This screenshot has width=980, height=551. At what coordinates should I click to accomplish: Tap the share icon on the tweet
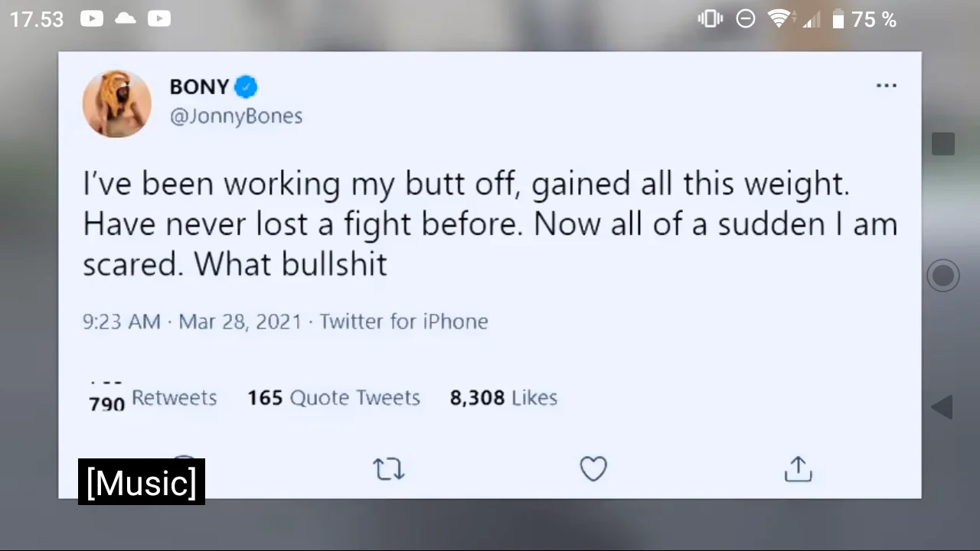[x=798, y=468]
